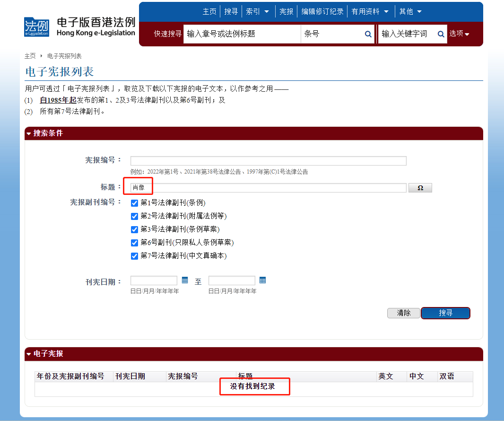Click the Hong Kong e-Legislation logo
The width and height of the screenshot is (504, 421).
[79, 27]
